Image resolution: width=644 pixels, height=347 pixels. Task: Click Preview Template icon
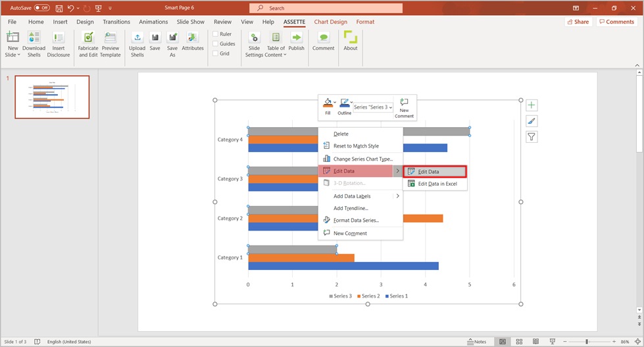coord(110,37)
